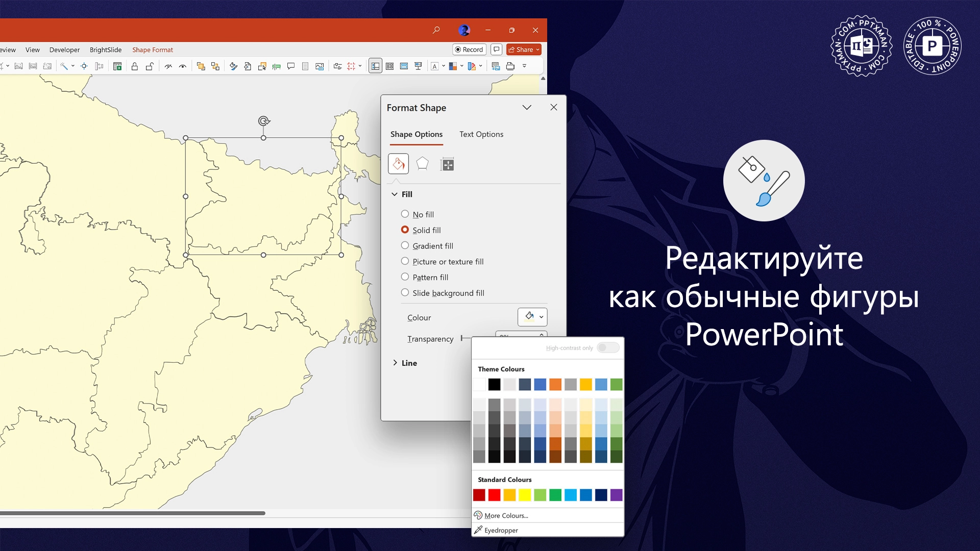Open the Effects pentagon icon in Format Shape
The width and height of the screenshot is (980, 551).
click(423, 164)
